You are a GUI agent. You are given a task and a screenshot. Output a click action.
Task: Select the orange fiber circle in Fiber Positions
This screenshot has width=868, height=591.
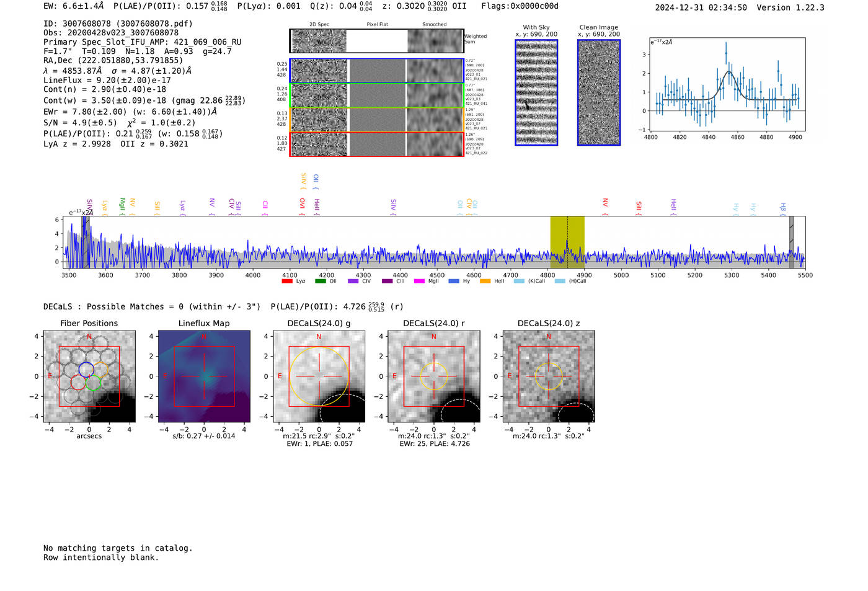point(101,370)
